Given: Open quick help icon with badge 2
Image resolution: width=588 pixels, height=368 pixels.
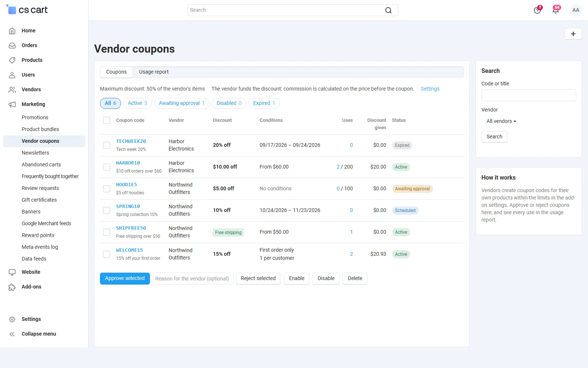Looking at the screenshot, I should (x=538, y=10).
